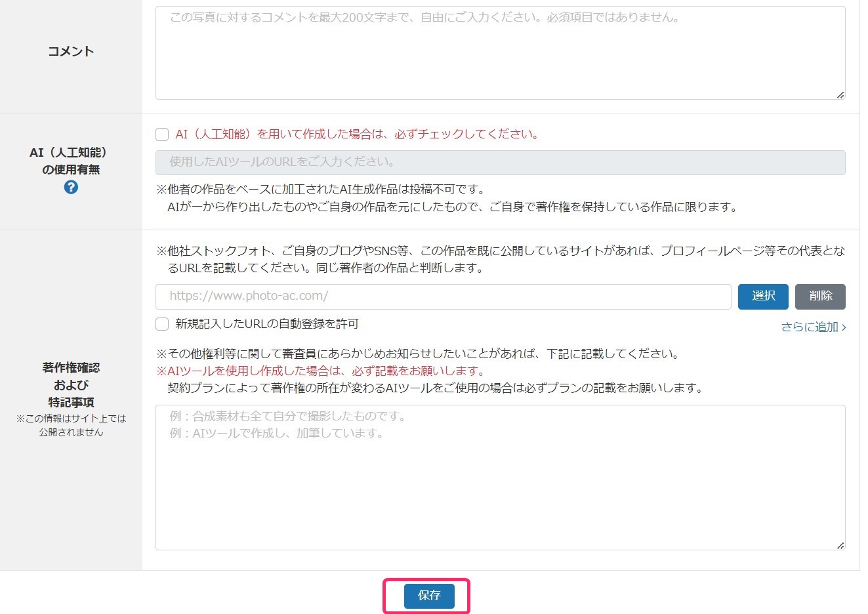The height and width of the screenshot is (614, 868).
Task: Open the さらに追加 link
Action: [x=814, y=327]
